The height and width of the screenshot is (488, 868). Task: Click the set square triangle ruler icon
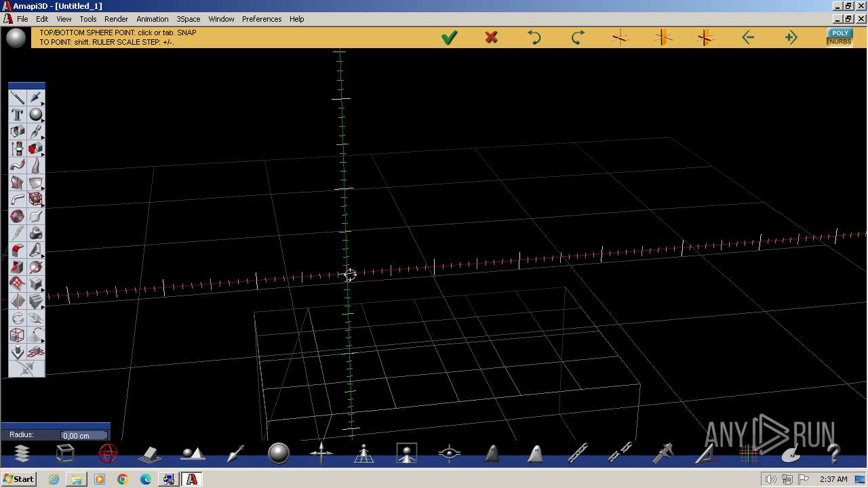coord(705,453)
